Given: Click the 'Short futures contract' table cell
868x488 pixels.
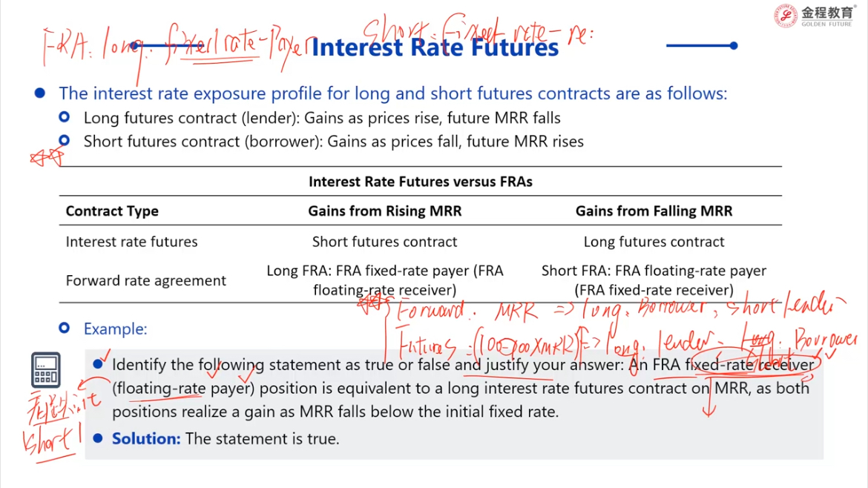Looking at the screenshot, I should [x=385, y=242].
